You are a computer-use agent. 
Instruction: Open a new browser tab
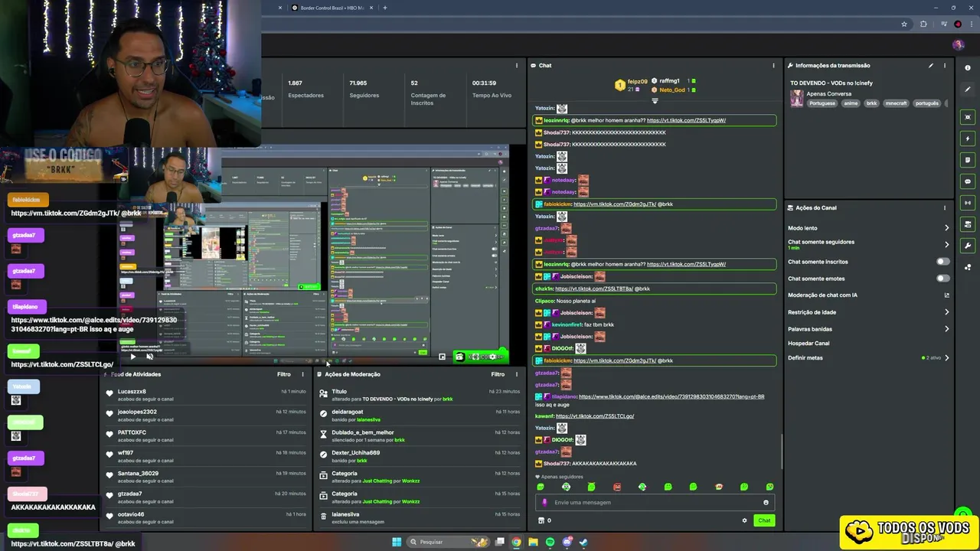coord(384,8)
